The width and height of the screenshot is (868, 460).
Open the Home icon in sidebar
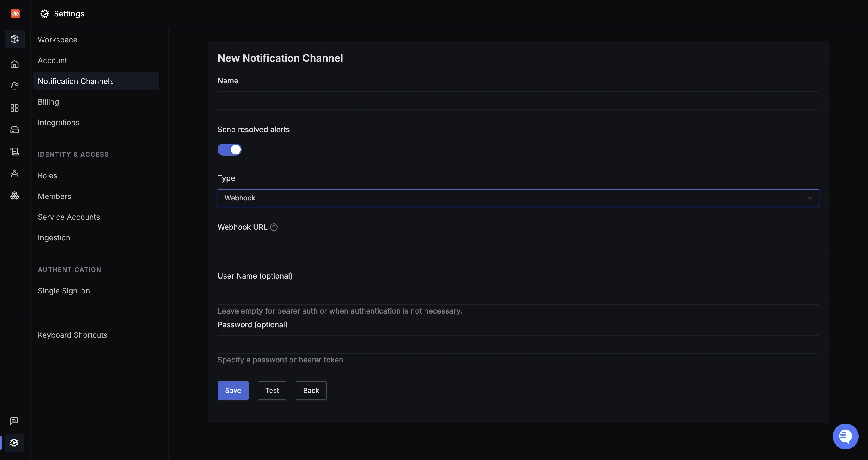14,64
